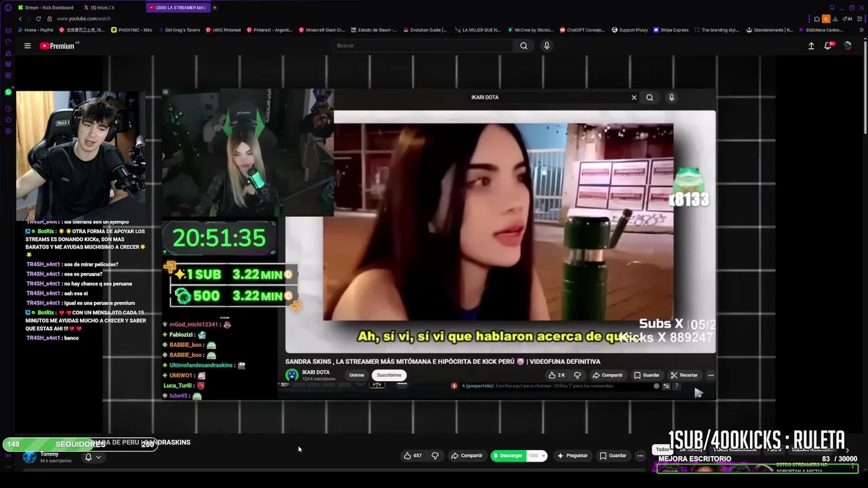Open a new browser tab
Viewport: 868px width, 488px height.
215,7
